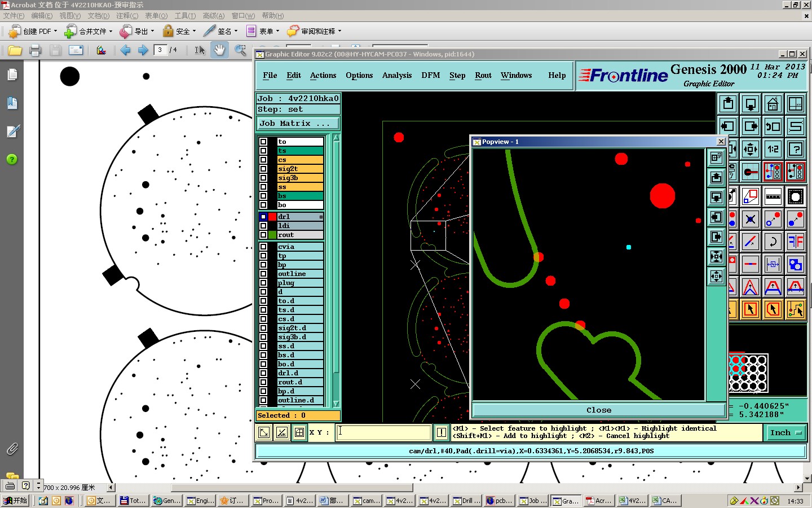Click the pan up icon in Genesis toolbar
Screen dimensions: 812x508
728,104
